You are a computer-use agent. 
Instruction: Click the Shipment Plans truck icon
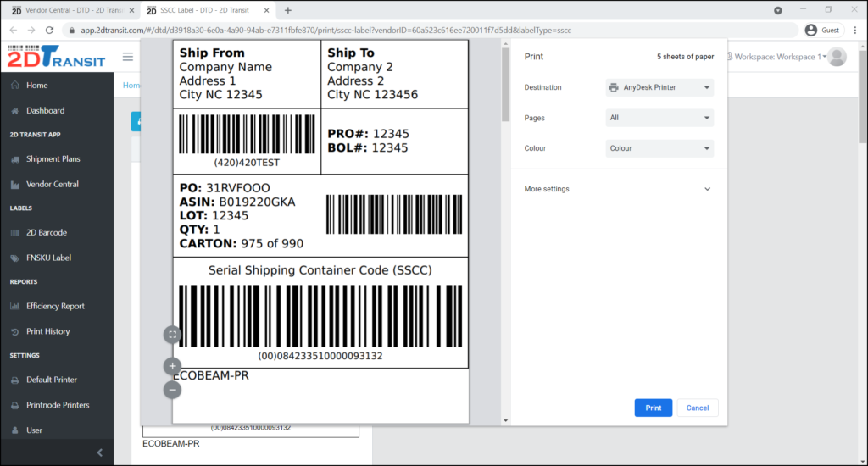coord(15,159)
